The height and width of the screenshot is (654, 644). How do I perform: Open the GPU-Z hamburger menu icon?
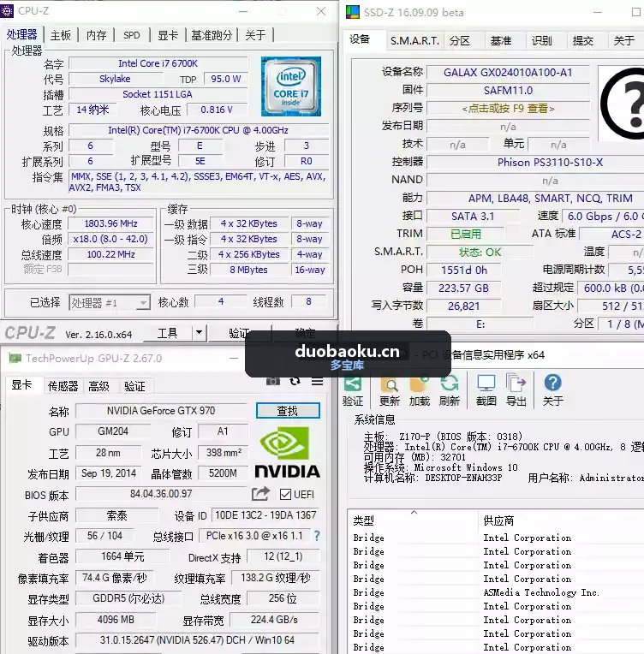[x=317, y=381]
